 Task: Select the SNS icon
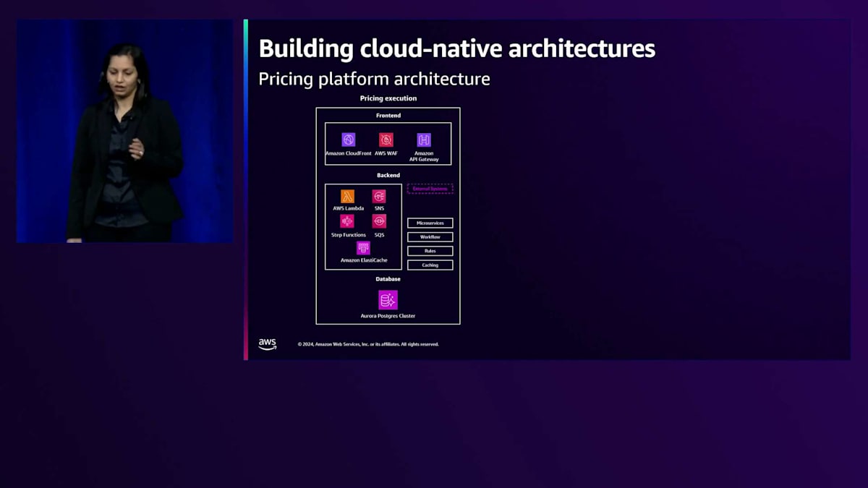coord(379,196)
